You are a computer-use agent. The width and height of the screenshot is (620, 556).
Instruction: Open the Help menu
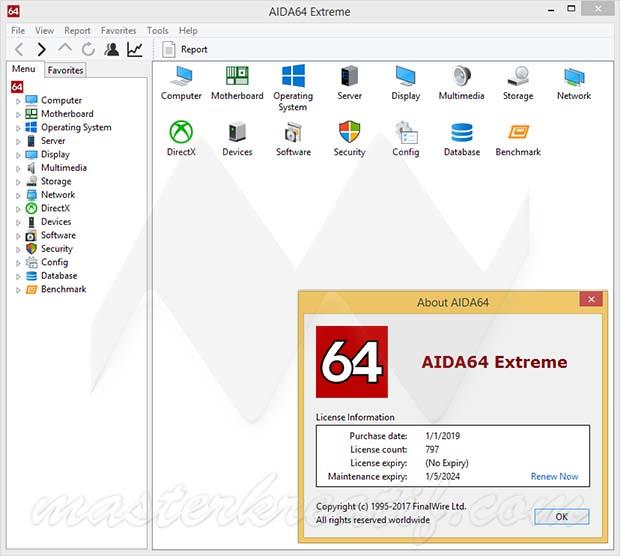pos(188,30)
